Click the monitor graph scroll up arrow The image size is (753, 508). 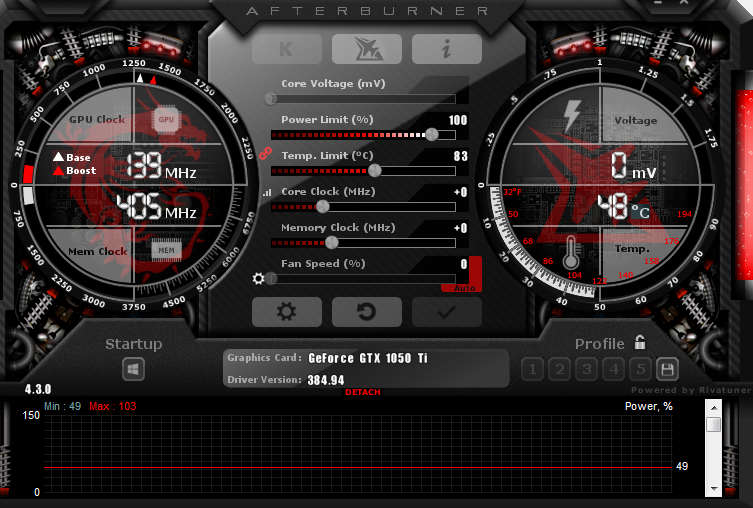[x=714, y=408]
